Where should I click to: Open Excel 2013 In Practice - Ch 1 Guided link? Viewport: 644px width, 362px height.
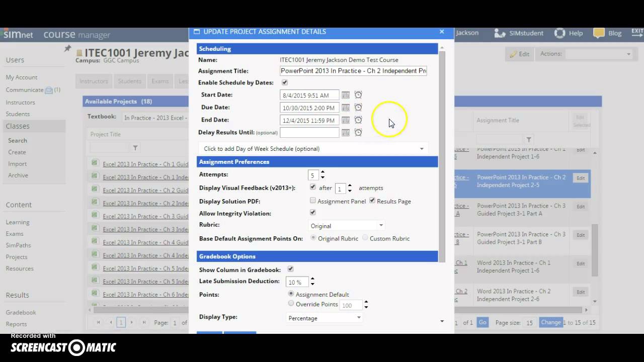(145, 164)
